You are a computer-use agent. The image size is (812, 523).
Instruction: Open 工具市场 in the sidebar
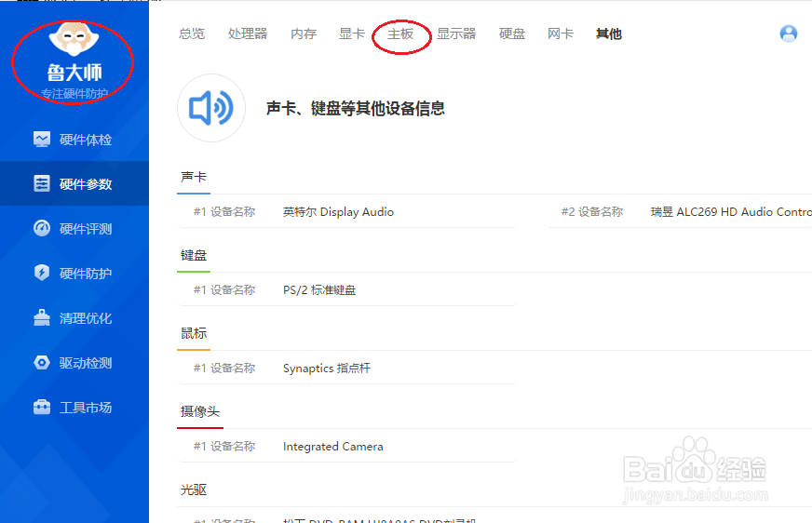pos(74,407)
